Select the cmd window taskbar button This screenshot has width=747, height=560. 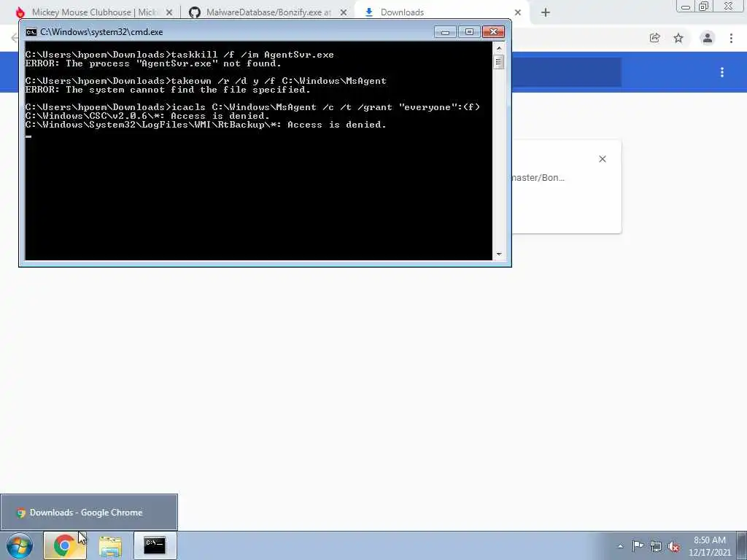tap(155, 545)
